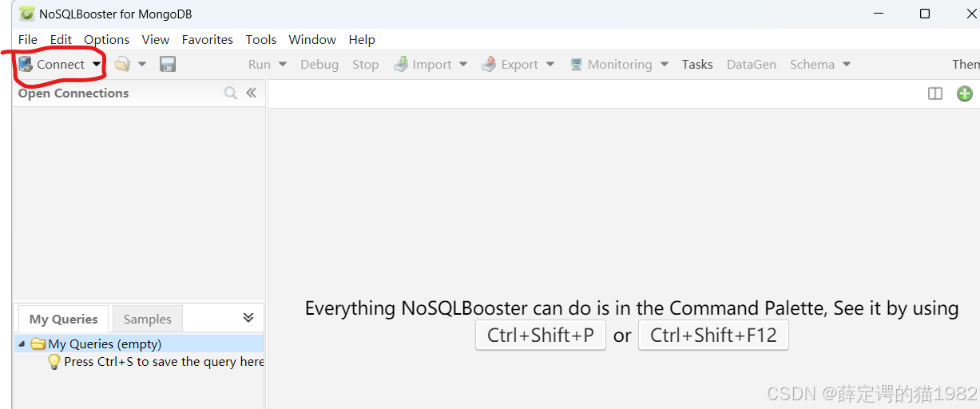
Task: Click the Debug toolbar button
Action: click(319, 65)
